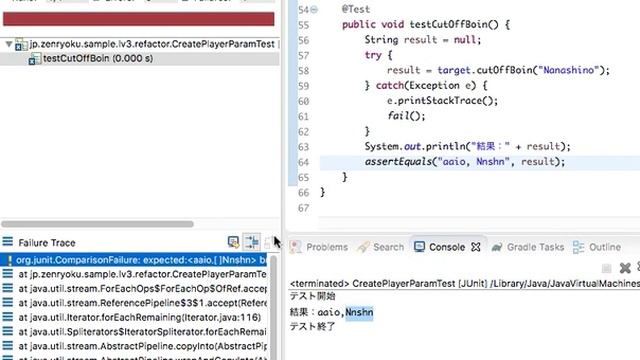Click the Problems tab icon
640x360 pixels.
(x=296, y=247)
